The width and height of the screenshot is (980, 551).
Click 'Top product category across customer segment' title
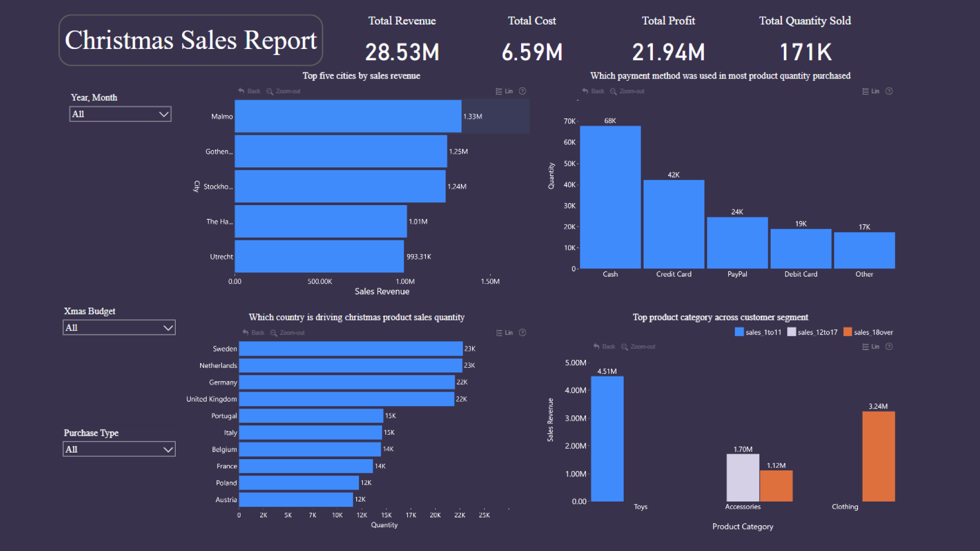pos(720,317)
